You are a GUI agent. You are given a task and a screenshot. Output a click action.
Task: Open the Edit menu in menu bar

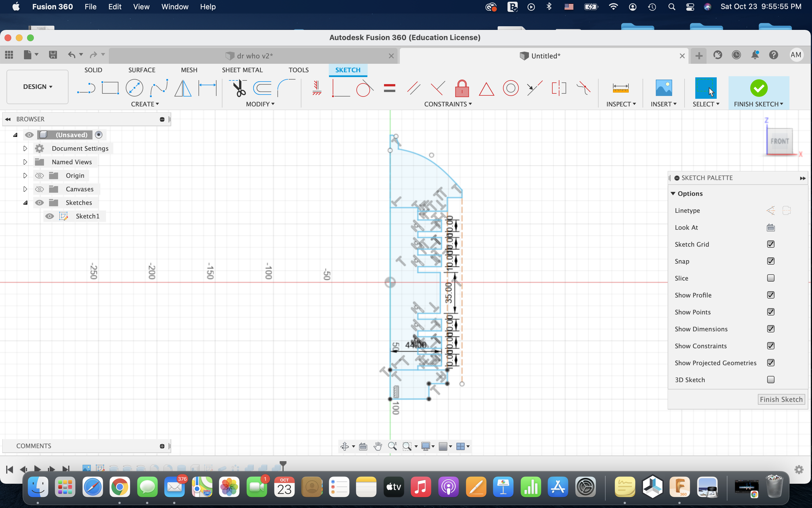tap(114, 7)
